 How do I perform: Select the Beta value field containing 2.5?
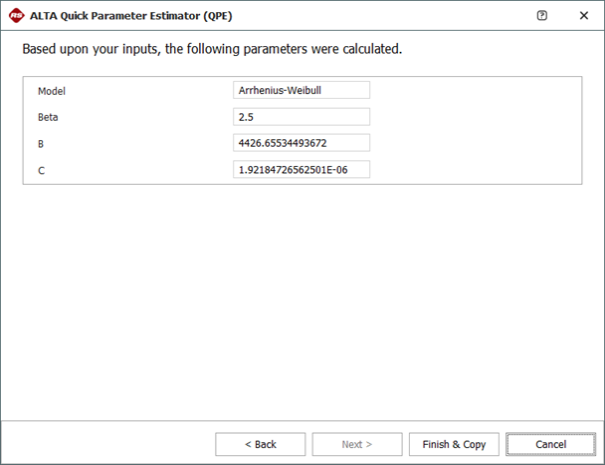click(300, 116)
